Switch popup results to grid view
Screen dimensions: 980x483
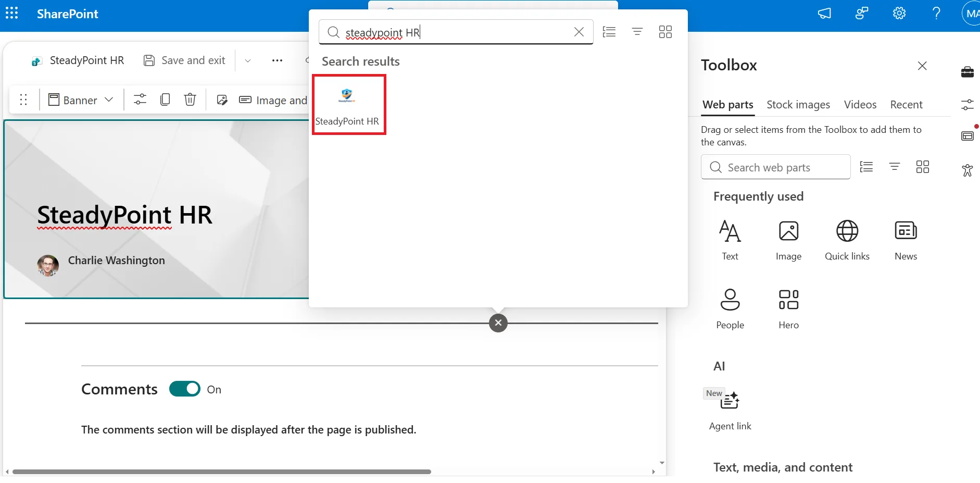(665, 32)
